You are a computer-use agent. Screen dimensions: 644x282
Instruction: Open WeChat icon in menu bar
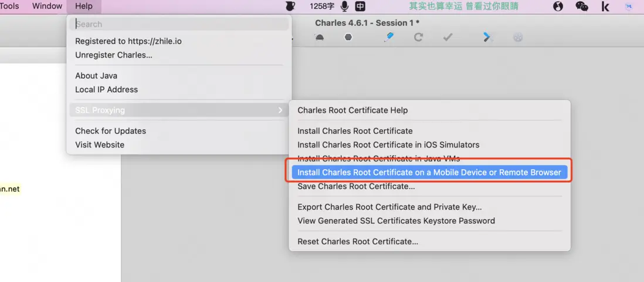(x=582, y=6)
